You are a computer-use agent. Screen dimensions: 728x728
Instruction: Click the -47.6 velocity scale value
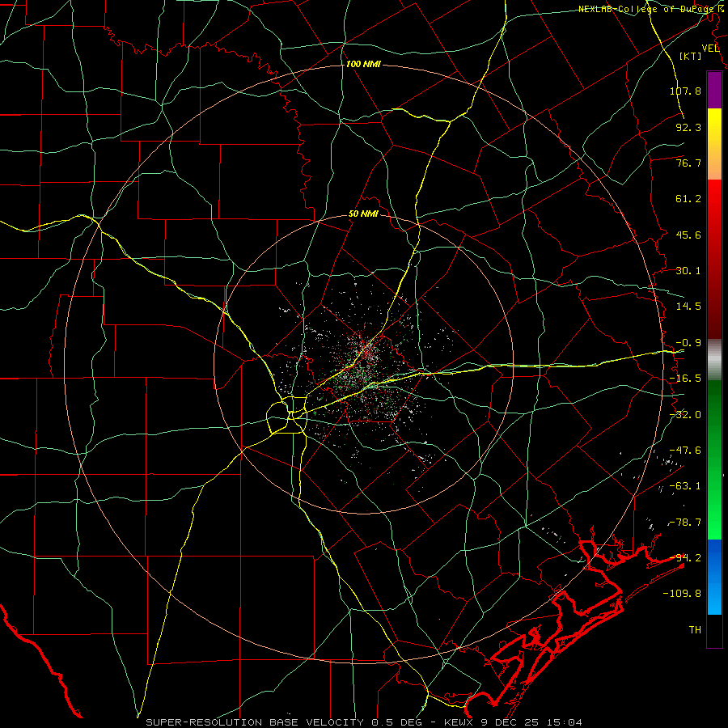[x=685, y=451]
